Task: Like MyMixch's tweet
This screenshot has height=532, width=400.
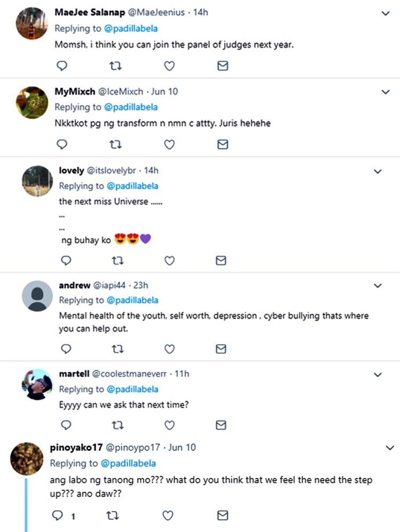Action: coord(169,144)
